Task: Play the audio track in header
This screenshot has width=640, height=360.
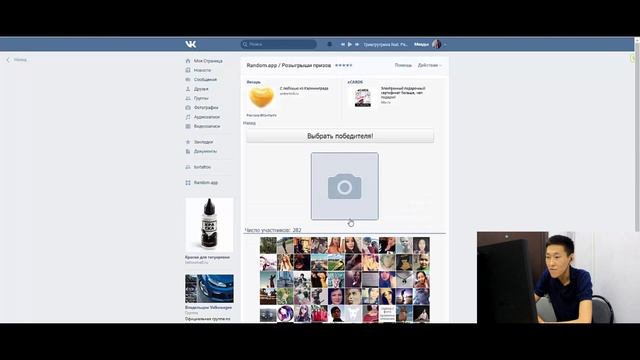Action: coord(350,44)
